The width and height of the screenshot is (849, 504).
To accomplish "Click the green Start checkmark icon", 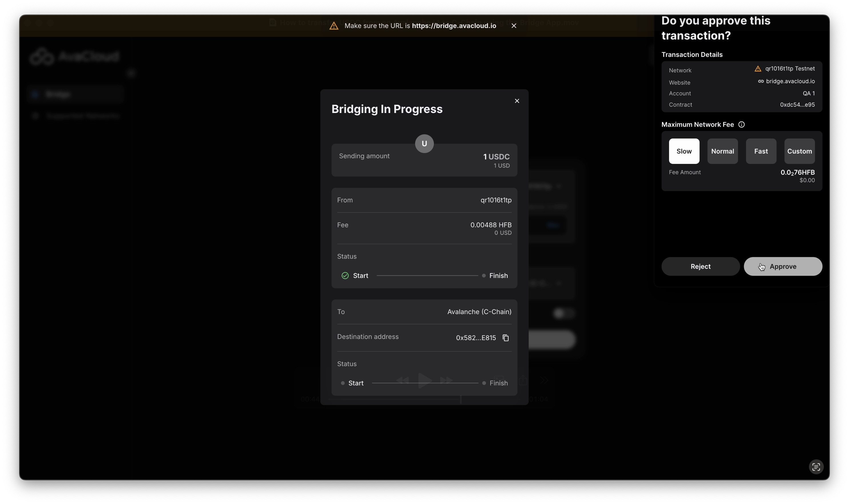I will coord(345,275).
